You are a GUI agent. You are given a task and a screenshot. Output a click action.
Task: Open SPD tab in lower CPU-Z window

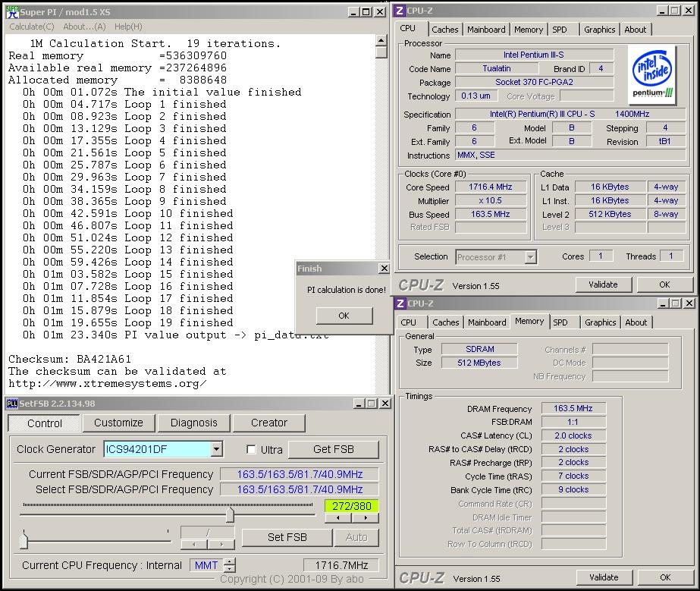560,322
